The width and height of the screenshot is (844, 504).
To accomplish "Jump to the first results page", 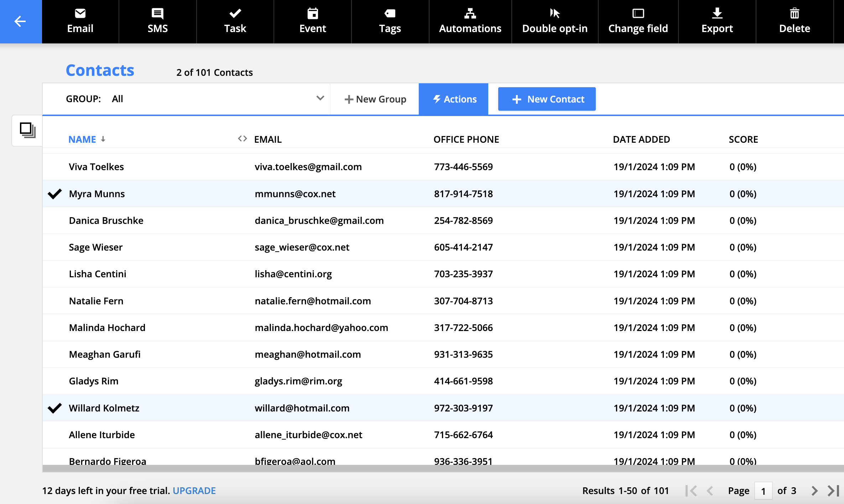I will (x=691, y=491).
